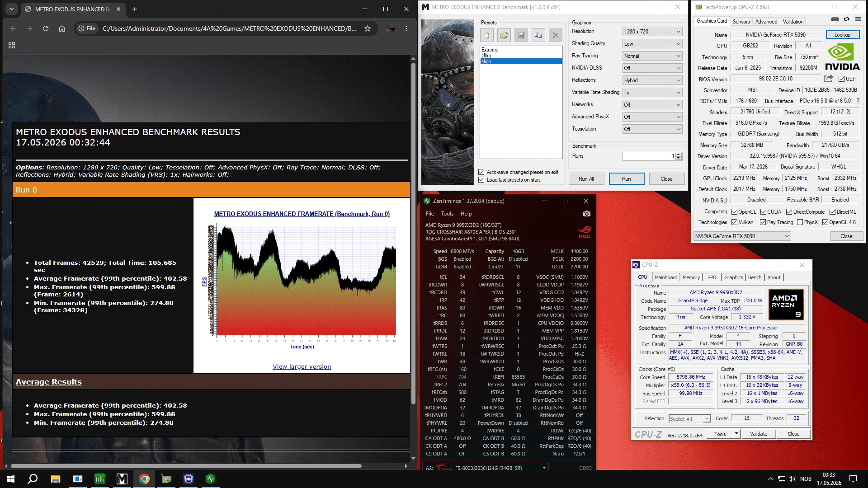
Task: Open a new Chrome tab
Action: coord(135,9)
